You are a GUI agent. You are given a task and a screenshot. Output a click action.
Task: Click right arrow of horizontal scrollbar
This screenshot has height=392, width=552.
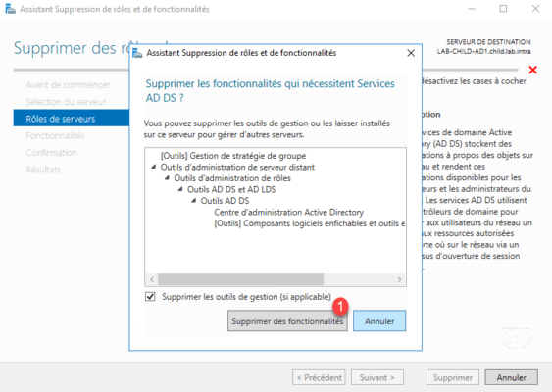(399, 279)
